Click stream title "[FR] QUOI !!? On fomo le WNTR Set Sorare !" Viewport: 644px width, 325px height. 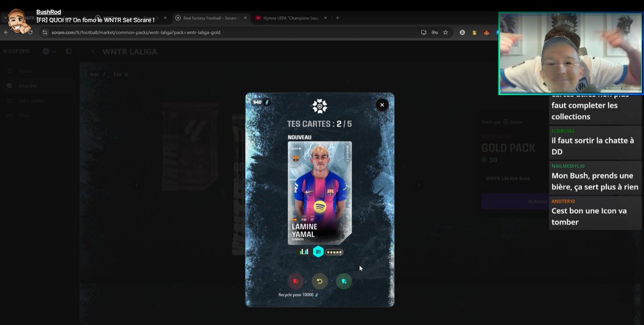(x=96, y=20)
